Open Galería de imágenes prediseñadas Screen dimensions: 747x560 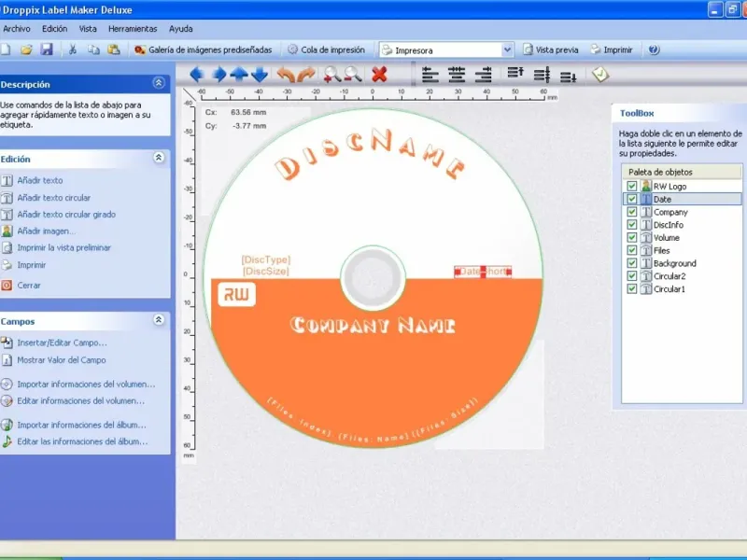tap(203, 50)
